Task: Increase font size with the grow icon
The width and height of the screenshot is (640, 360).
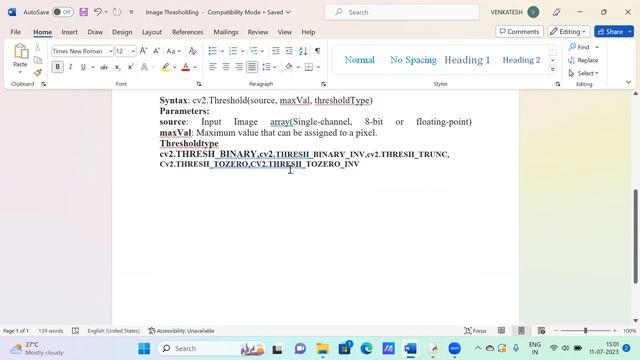Action: [143, 51]
